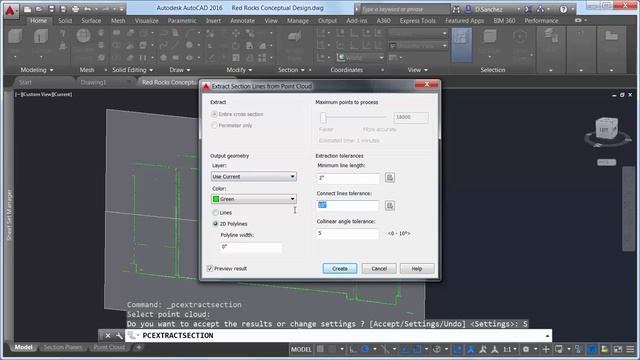Adjust maximum points to process slider
Screen dimensions: 640x360
click(323, 118)
